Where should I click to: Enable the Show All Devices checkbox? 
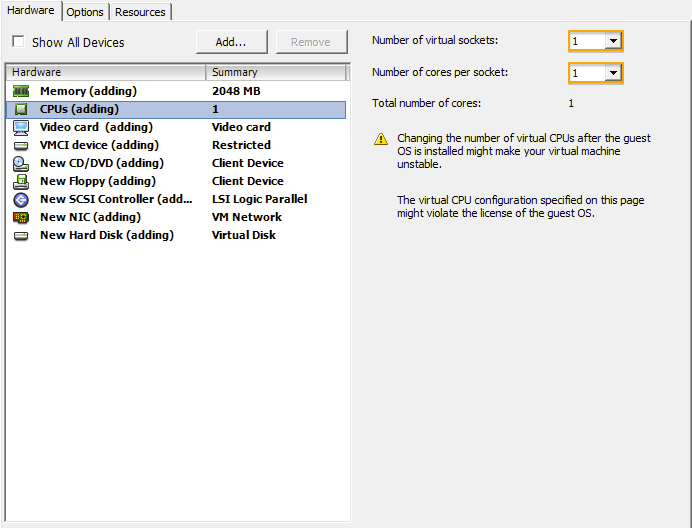[18, 42]
